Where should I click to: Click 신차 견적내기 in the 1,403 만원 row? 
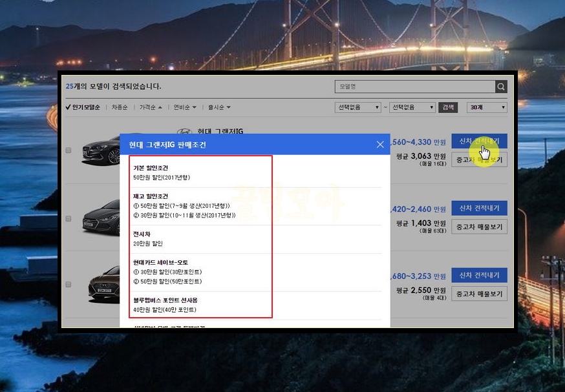pos(479,208)
